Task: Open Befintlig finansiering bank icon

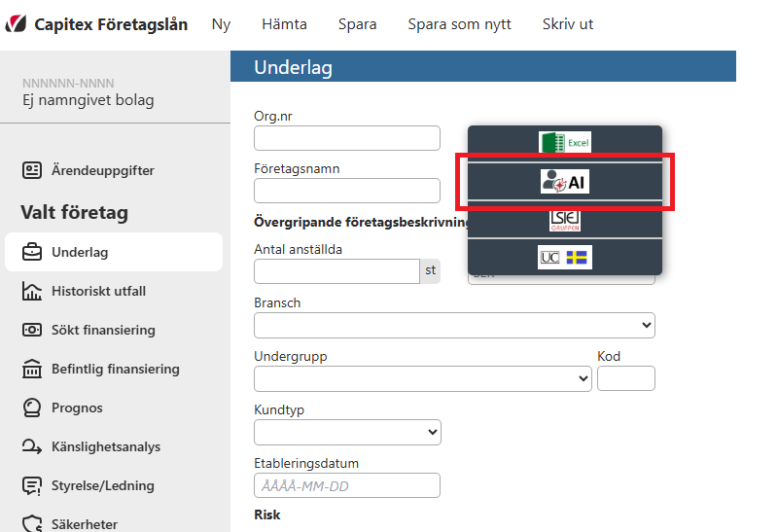Action: point(32,370)
